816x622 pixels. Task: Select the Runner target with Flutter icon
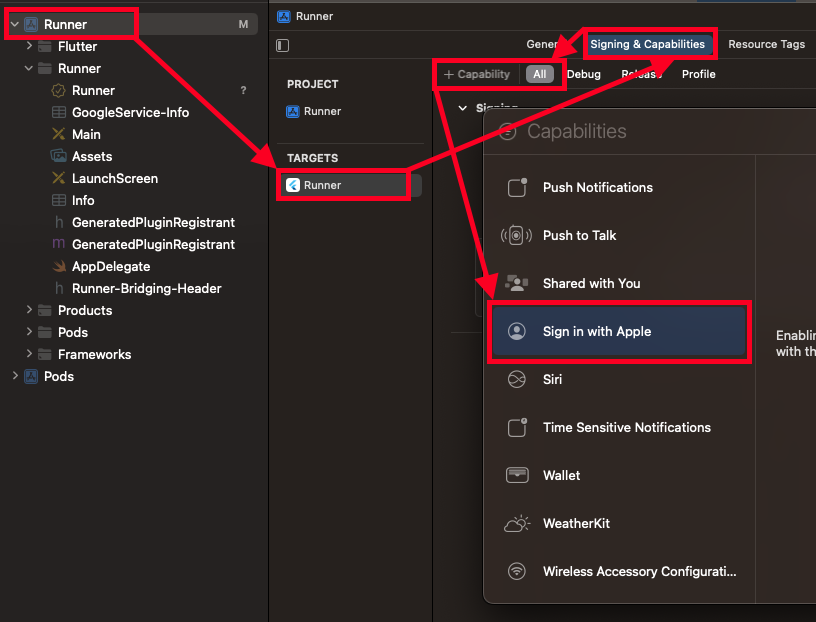point(349,185)
